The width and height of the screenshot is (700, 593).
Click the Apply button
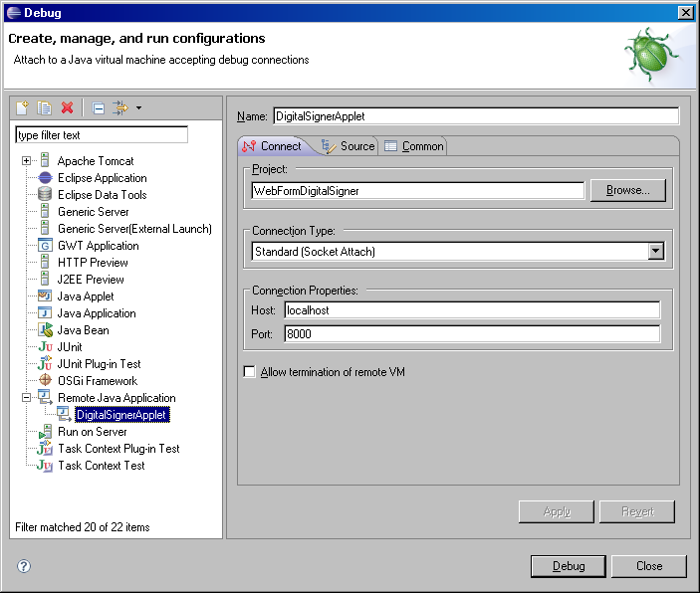click(557, 511)
